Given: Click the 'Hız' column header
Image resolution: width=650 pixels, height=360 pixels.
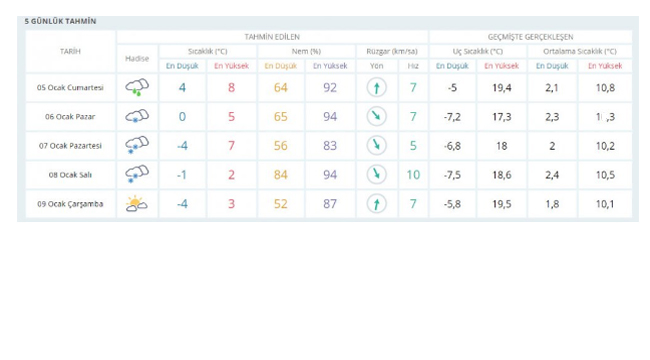Looking at the screenshot, I should 413,66.
